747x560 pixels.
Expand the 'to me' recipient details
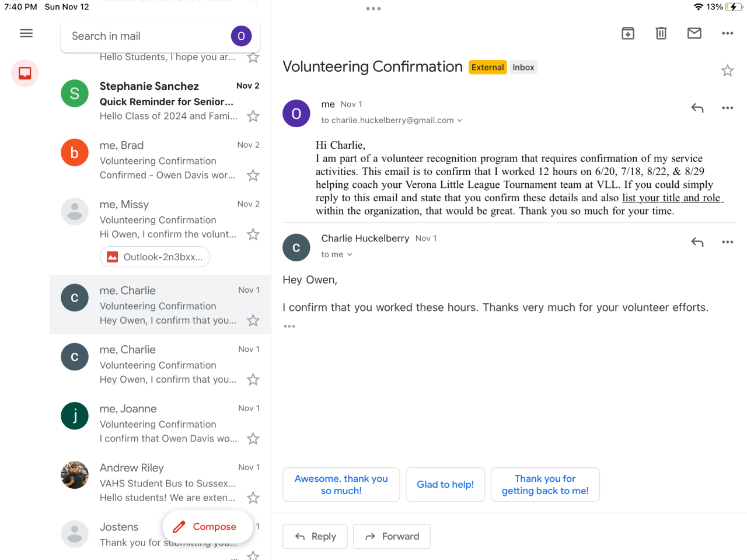point(350,255)
